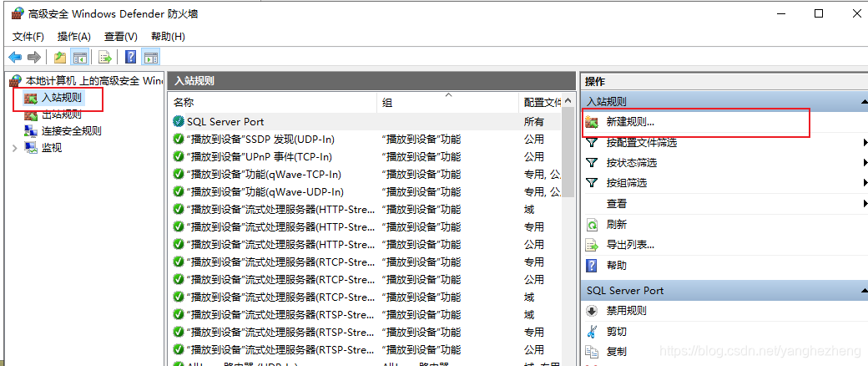
Task: Sort by the 名称 column header
Action: point(272,102)
